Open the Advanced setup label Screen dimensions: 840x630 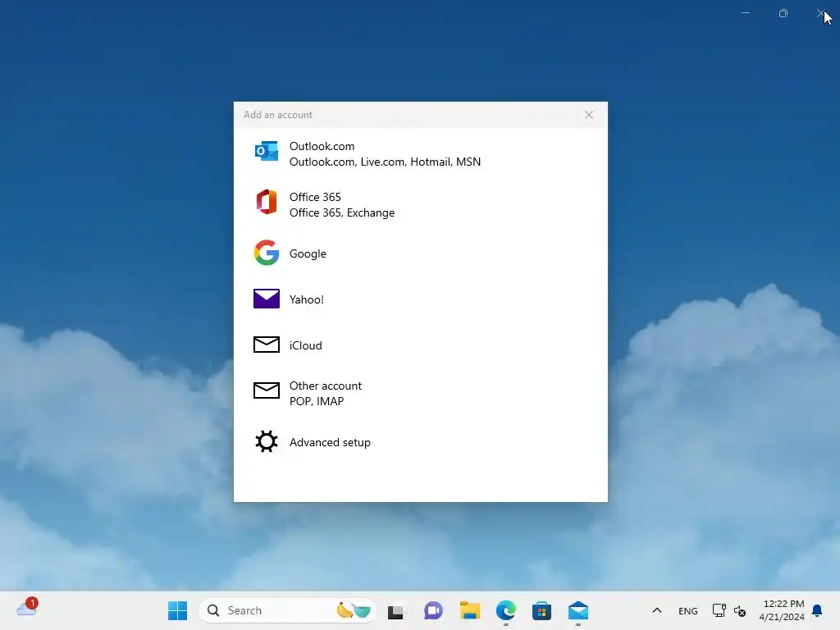click(x=330, y=442)
